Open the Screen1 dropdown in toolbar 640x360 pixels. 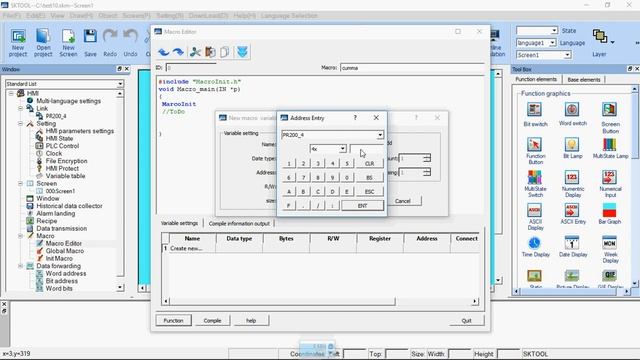(567, 55)
